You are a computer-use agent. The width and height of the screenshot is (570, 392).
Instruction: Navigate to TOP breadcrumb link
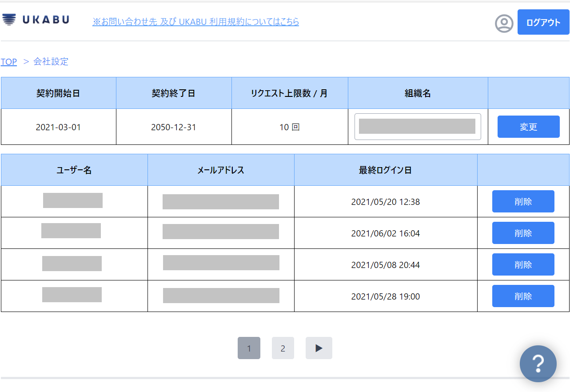9,62
